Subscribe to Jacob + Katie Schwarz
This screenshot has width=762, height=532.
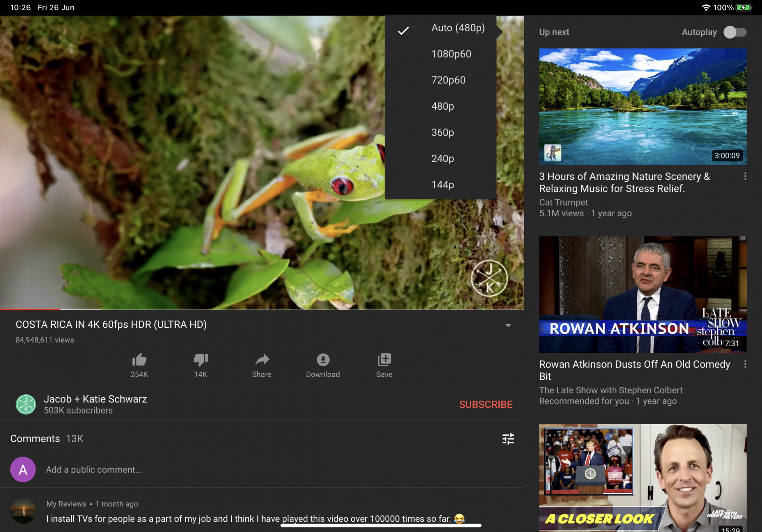pos(485,404)
